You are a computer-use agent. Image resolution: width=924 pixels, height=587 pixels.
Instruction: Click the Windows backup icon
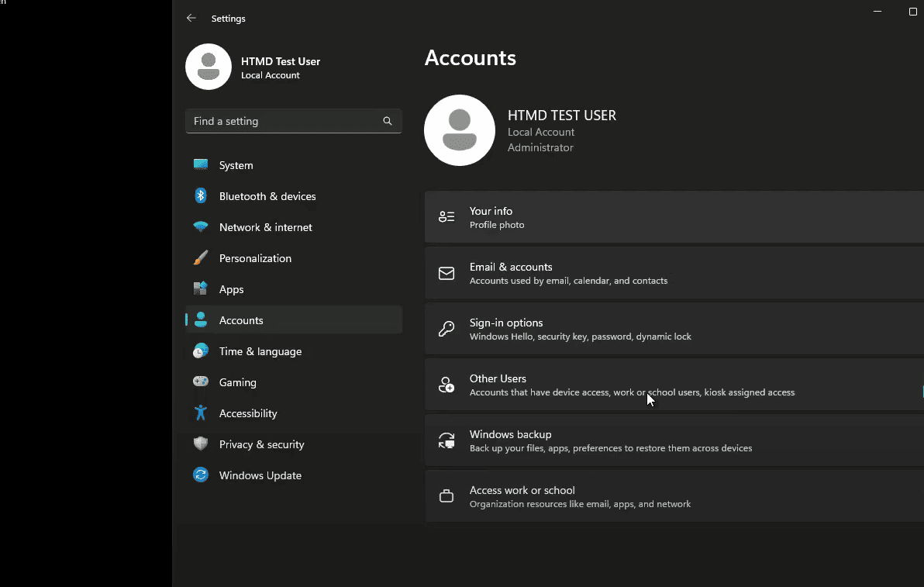(x=446, y=440)
